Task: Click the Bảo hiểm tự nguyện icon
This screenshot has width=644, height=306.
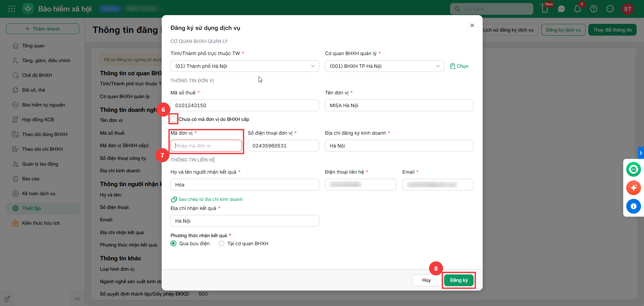Action: pyautogui.click(x=15, y=105)
